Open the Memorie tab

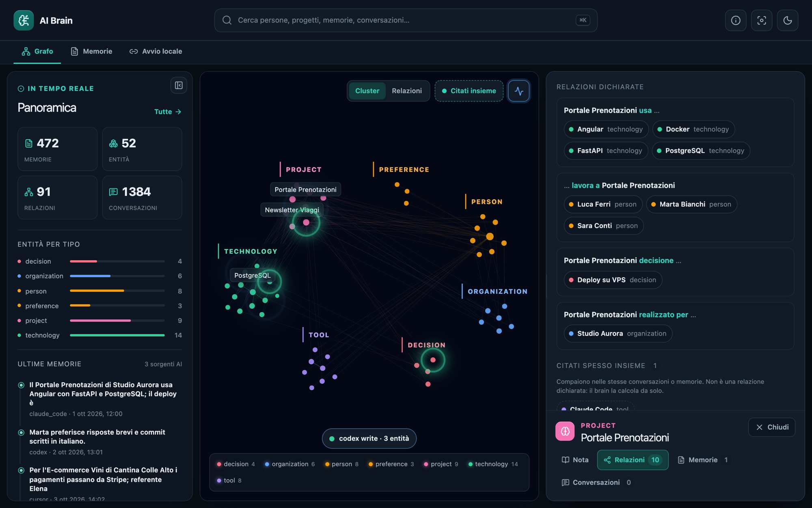92,51
